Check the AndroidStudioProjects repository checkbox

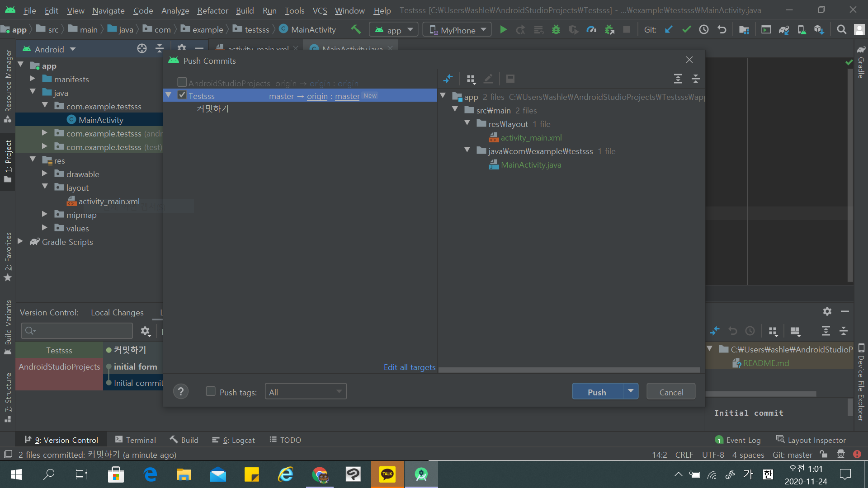[x=182, y=83]
